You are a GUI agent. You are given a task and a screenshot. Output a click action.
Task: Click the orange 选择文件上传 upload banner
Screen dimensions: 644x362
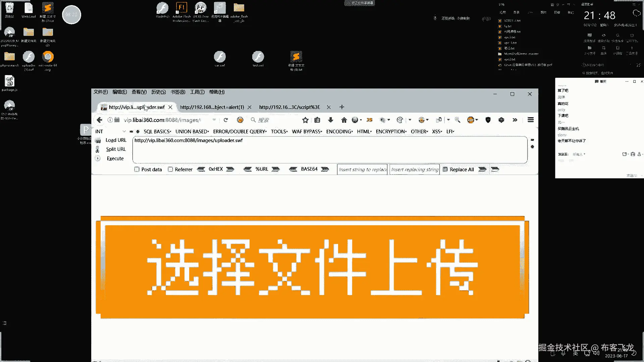click(x=312, y=267)
